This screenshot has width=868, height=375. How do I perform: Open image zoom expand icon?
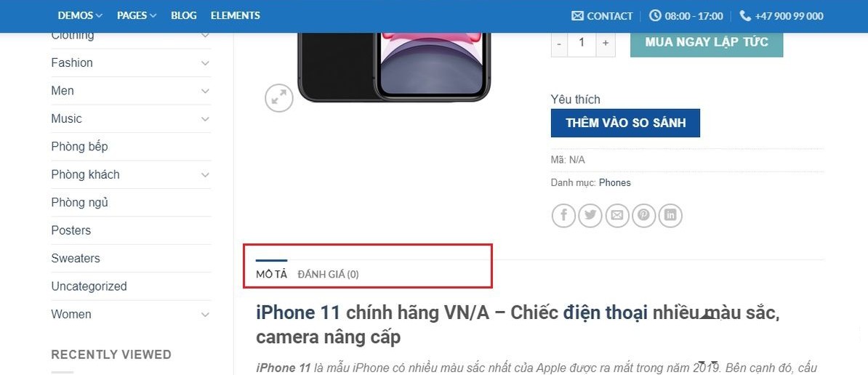[278, 98]
